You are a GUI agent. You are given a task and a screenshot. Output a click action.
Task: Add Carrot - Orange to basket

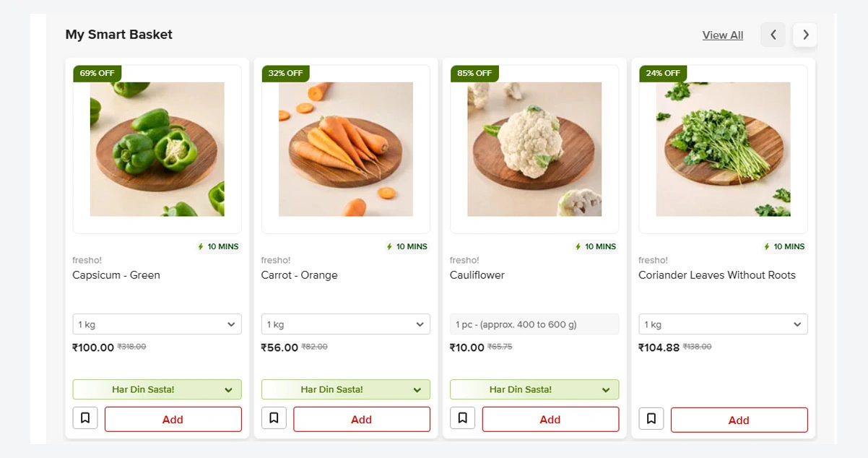coord(361,419)
